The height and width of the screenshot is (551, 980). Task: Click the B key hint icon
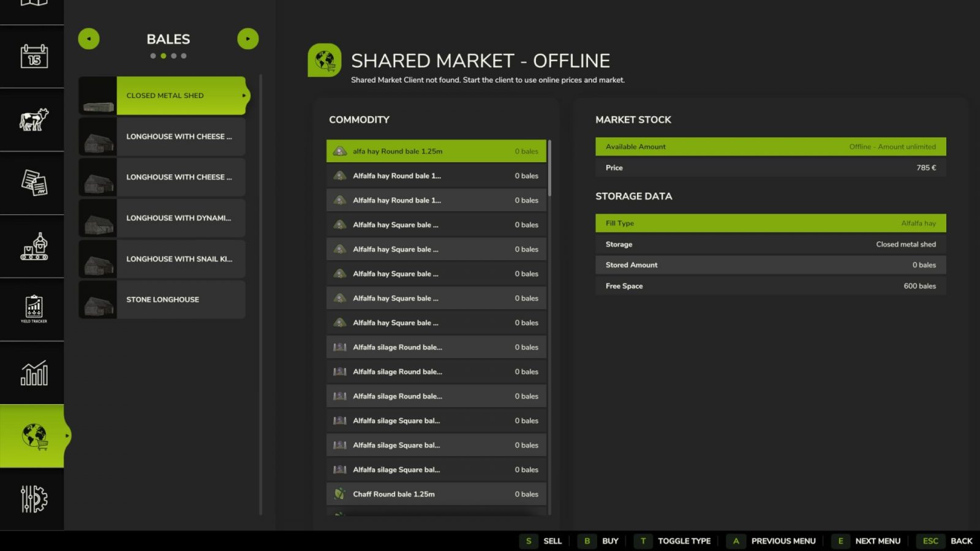pyautogui.click(x=587, y=541)
